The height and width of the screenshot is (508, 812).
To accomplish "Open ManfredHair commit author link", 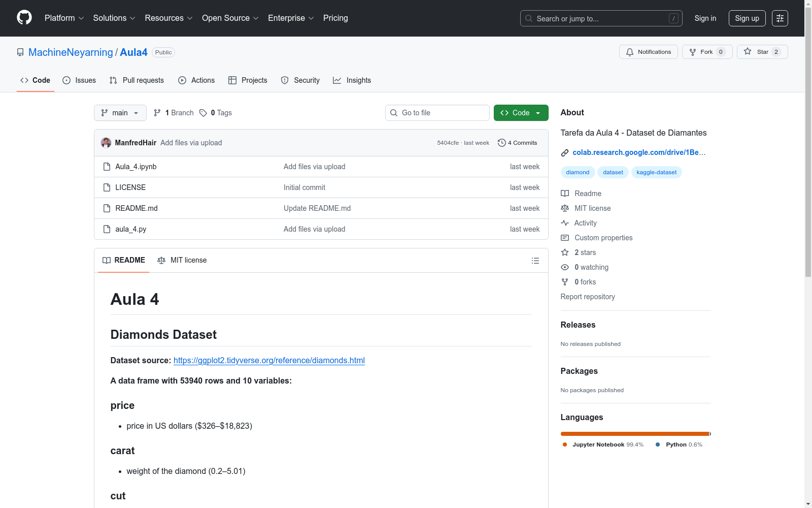I will point(136,143).
